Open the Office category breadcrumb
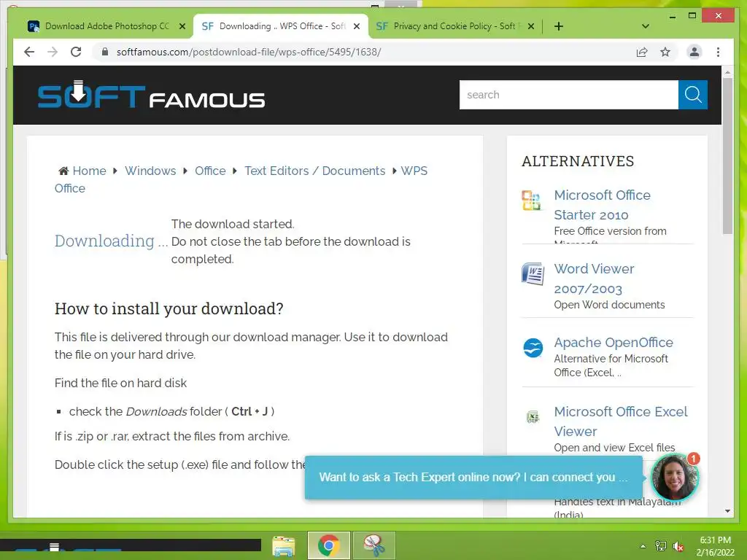 point(210,171)
